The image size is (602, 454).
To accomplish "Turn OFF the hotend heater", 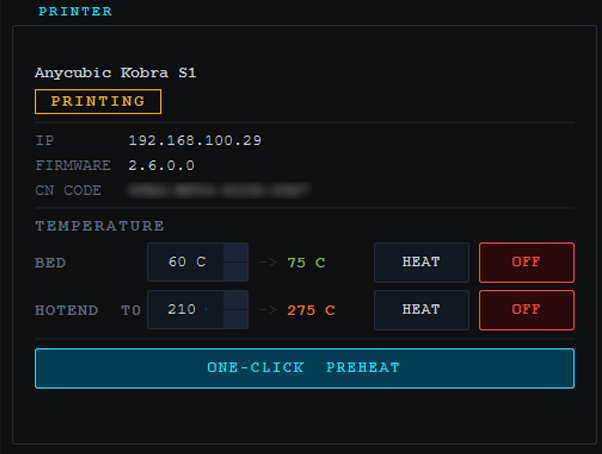I will pos(526,310).
